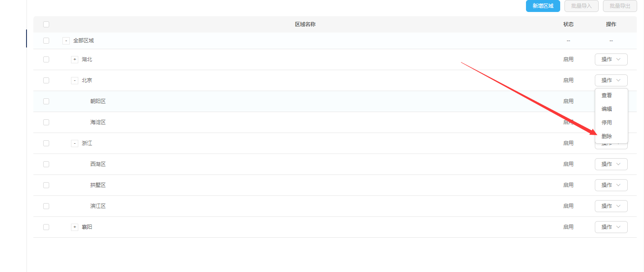Click 查看 in the dropdown menu

607,95
